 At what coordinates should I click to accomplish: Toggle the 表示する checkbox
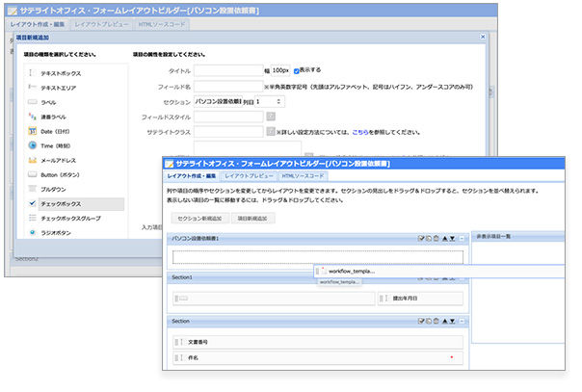(x=296, y=71)
